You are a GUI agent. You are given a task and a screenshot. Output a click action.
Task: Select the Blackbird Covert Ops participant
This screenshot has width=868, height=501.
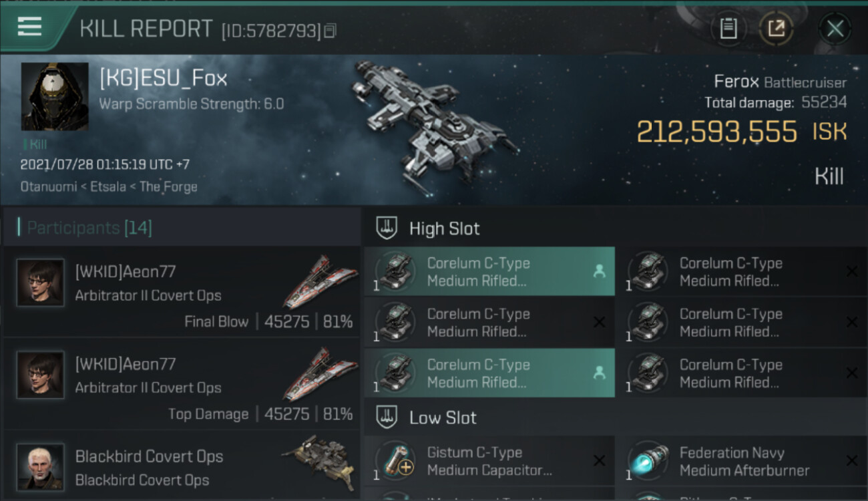pos(148,466)
